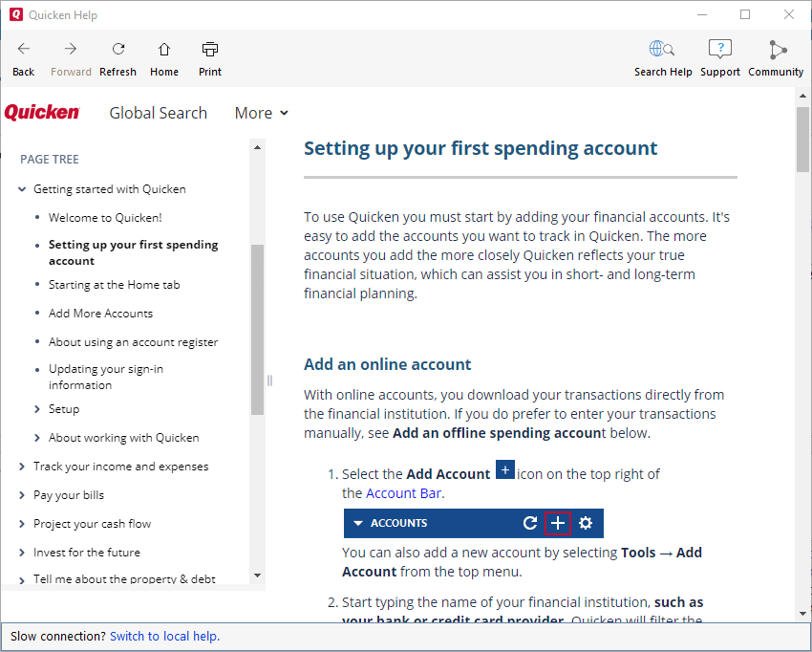This screenshot has width=812, height=652.
Task: Expand Invest for the future
Action: (22, 553)
